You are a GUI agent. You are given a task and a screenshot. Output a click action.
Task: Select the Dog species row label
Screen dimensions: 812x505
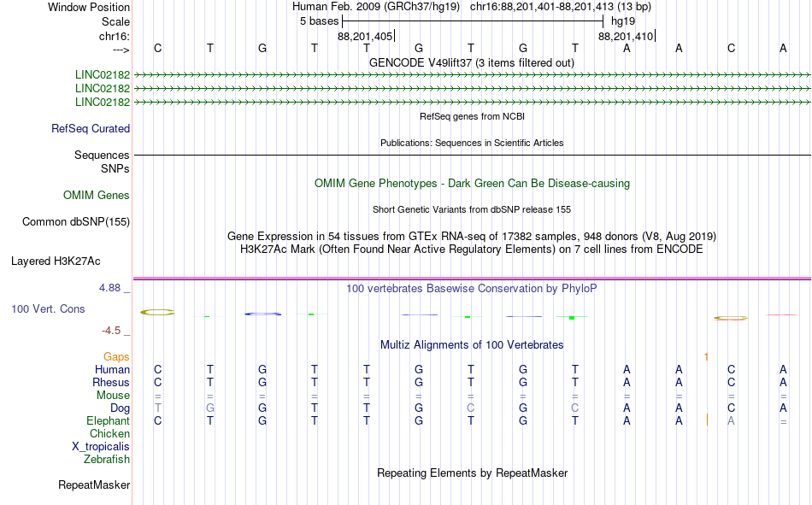coord(121,408)
